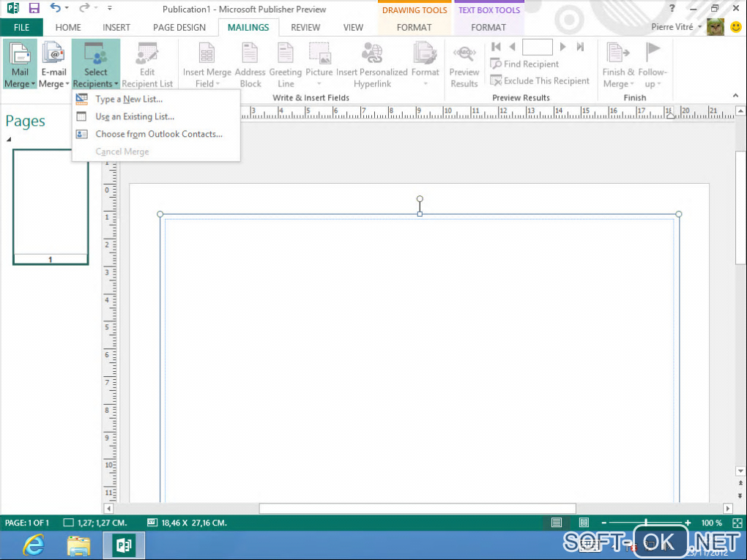Image resolution: width=747 pixels, height=560 pixels.
Task: Go to last recipient record
Action: pos(580,47)
